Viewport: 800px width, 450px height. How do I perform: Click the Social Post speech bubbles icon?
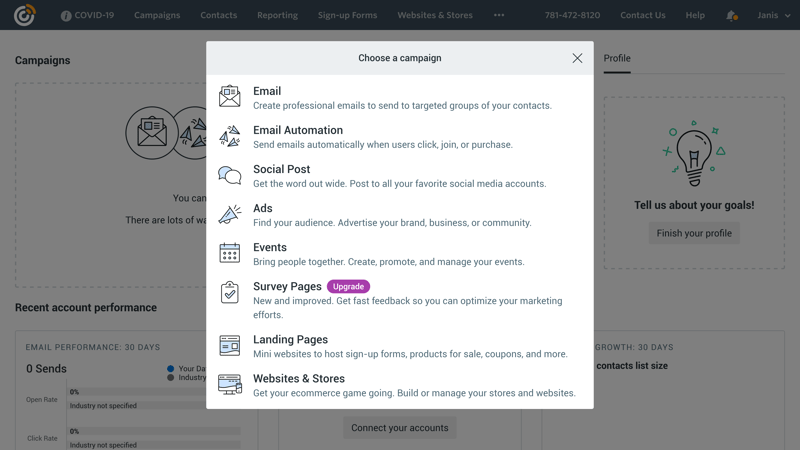point(230,176)
